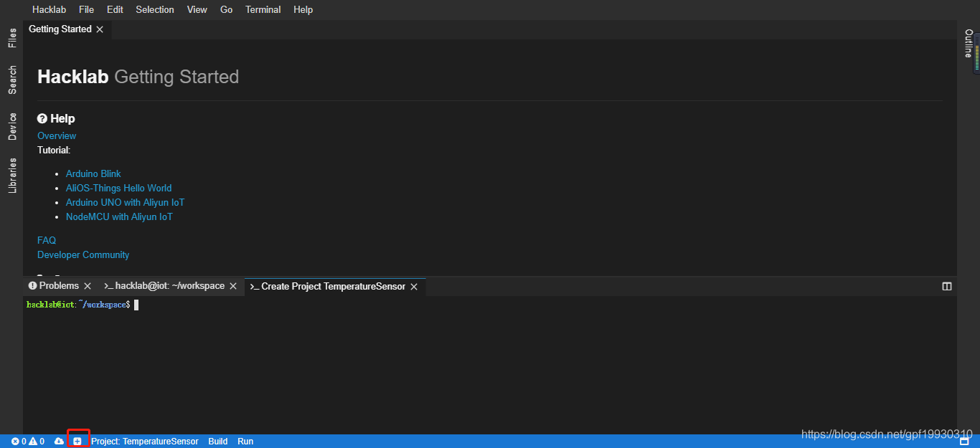This screenshot has height=448, width=980.
Task: Click Project: TemperatureSensor in status bar
Action: (x=145, y=442)
